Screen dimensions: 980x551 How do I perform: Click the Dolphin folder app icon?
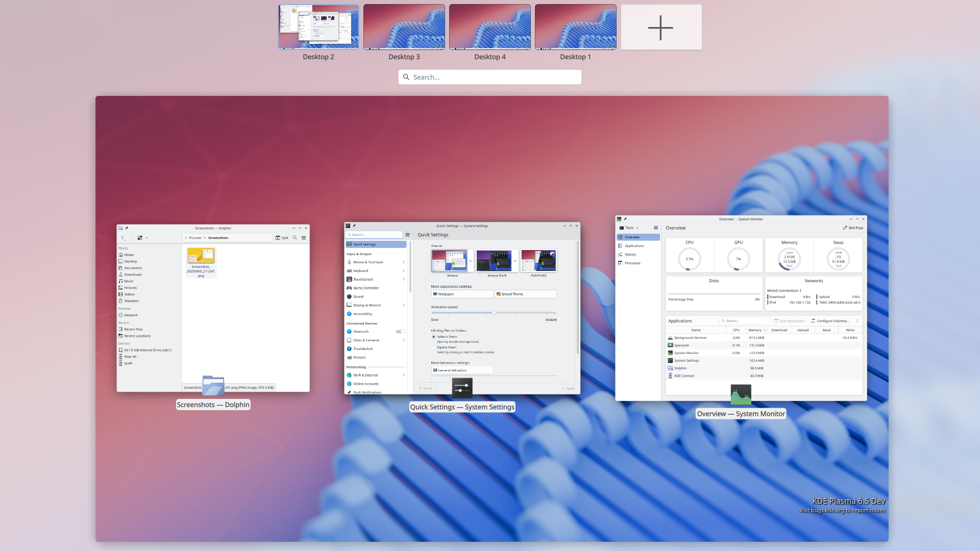213,386
